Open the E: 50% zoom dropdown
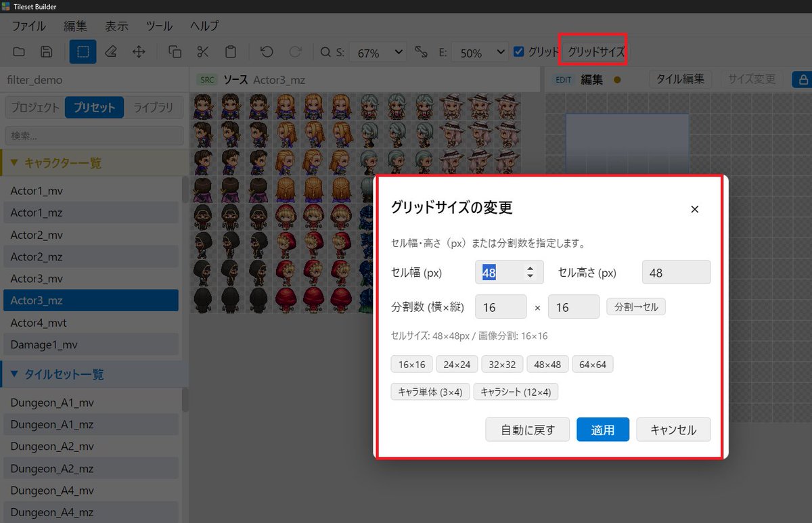 pyautogui.click(x=479, y=52)
